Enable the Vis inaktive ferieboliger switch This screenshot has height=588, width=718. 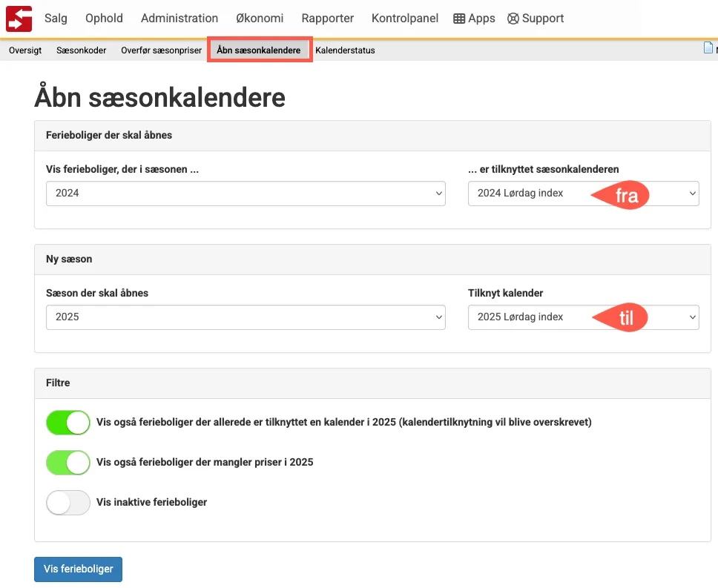[67, 503]
